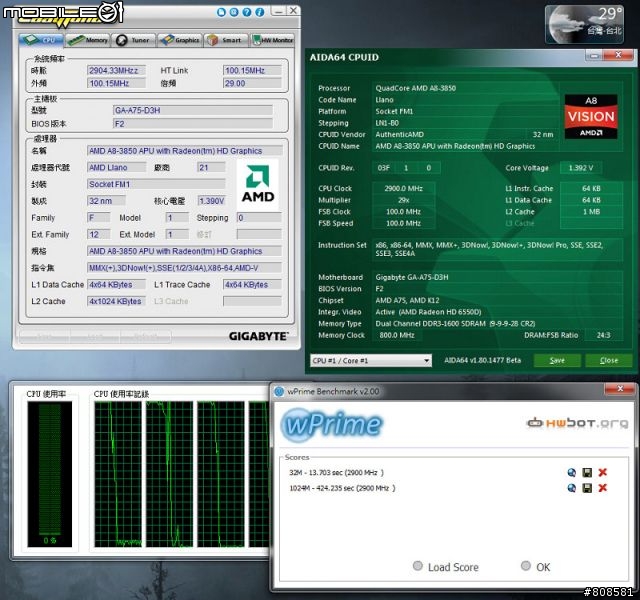Click Close button in AIDA64 CPUID
This screenshot has width=640, height=600.
(609, 360)
